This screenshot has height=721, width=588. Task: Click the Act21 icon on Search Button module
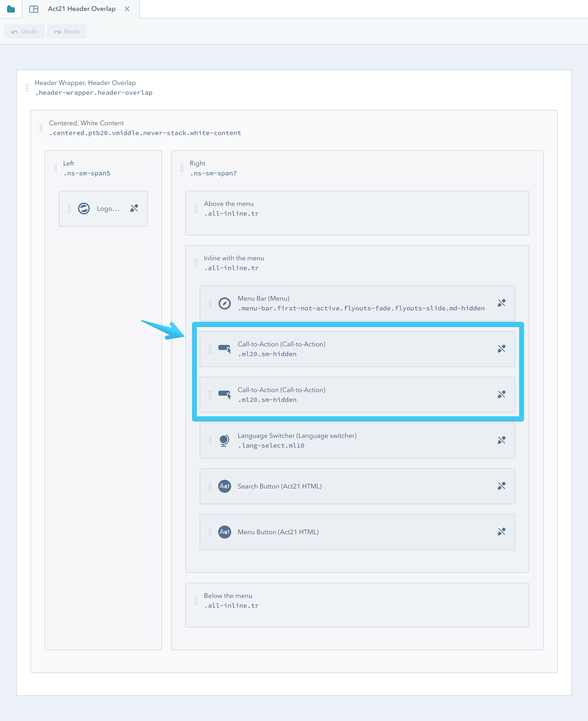coord(224,486)
